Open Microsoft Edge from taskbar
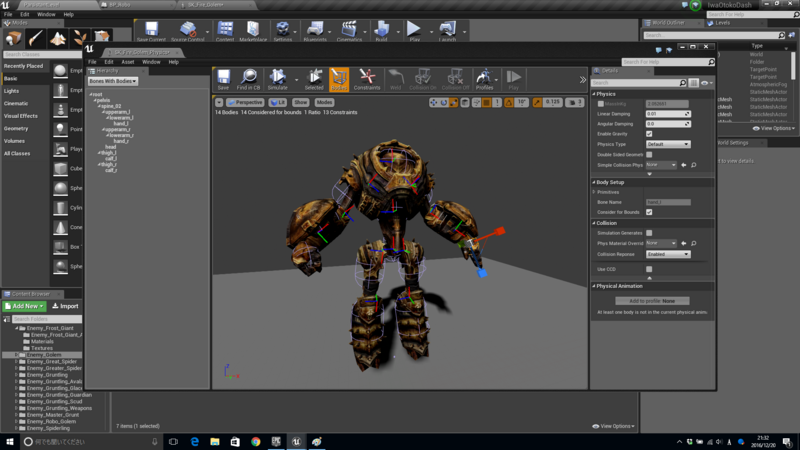800x450 pixels. tap(194, 442)
